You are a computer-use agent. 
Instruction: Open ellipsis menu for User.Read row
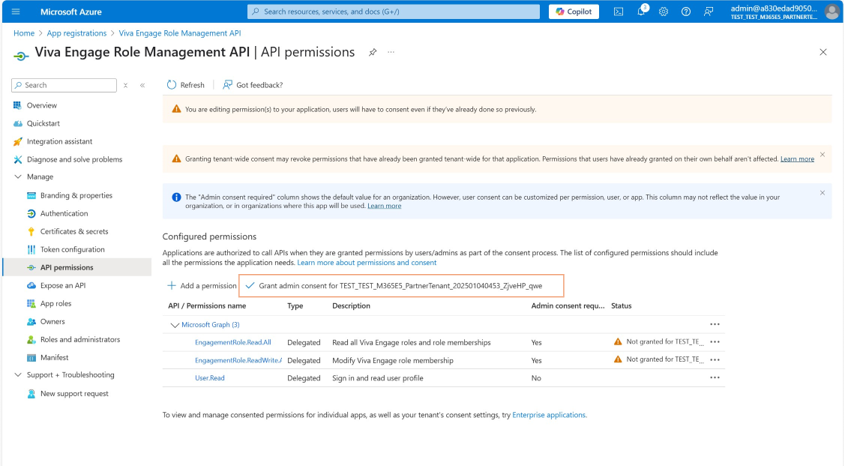point(714,378)
